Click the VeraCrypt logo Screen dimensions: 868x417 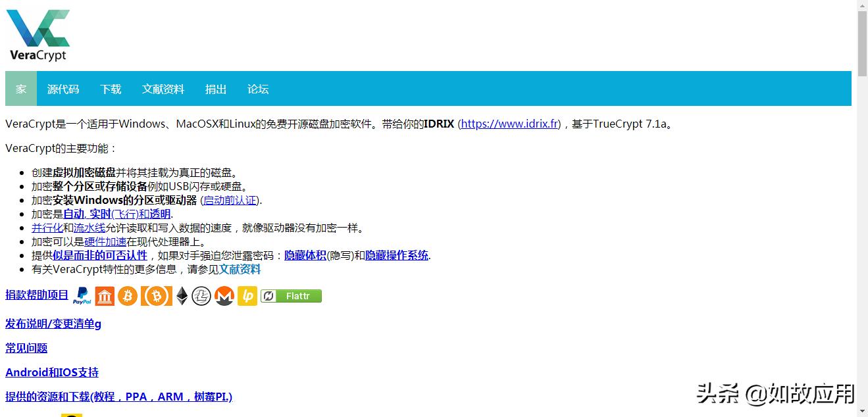tap(38, 33)
